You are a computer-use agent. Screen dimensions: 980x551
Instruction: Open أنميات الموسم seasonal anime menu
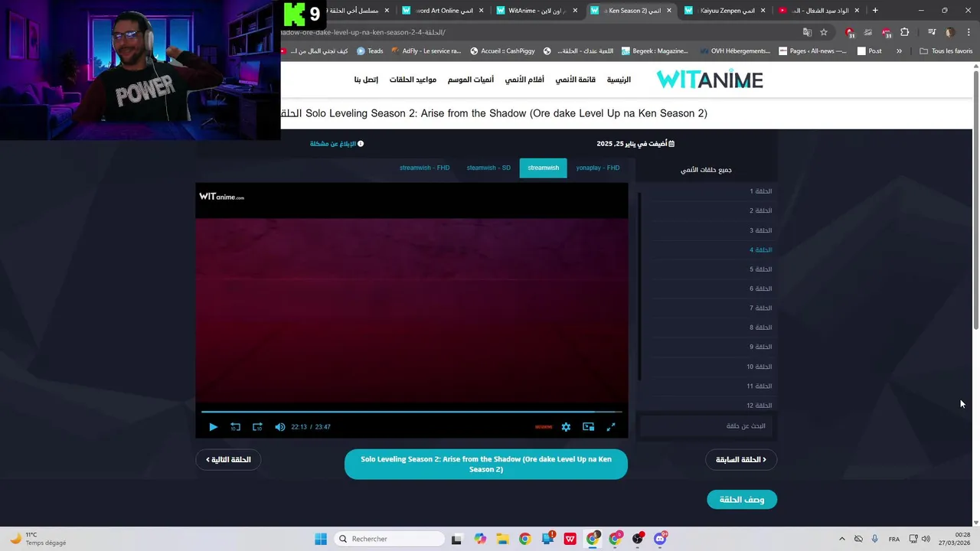pos(471,80)
